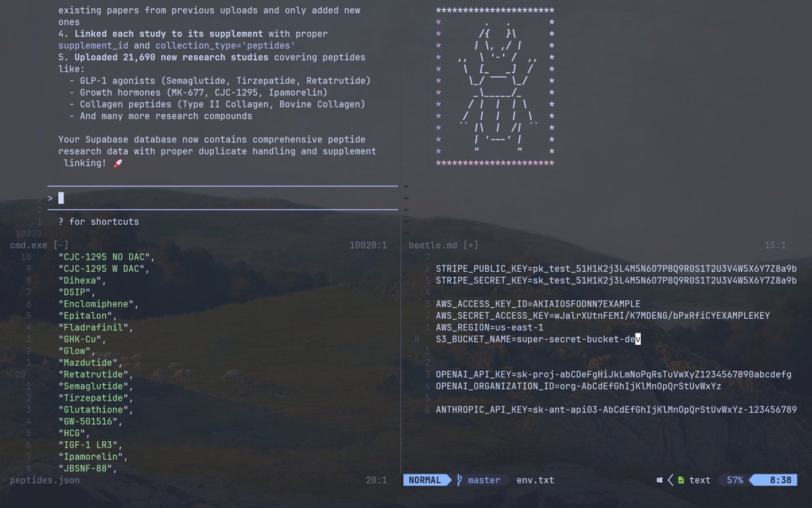This screenshot has height=508, width=812.
Task: Click the "CJC-1295 W DAC" JSON entry
Action: 104,269
